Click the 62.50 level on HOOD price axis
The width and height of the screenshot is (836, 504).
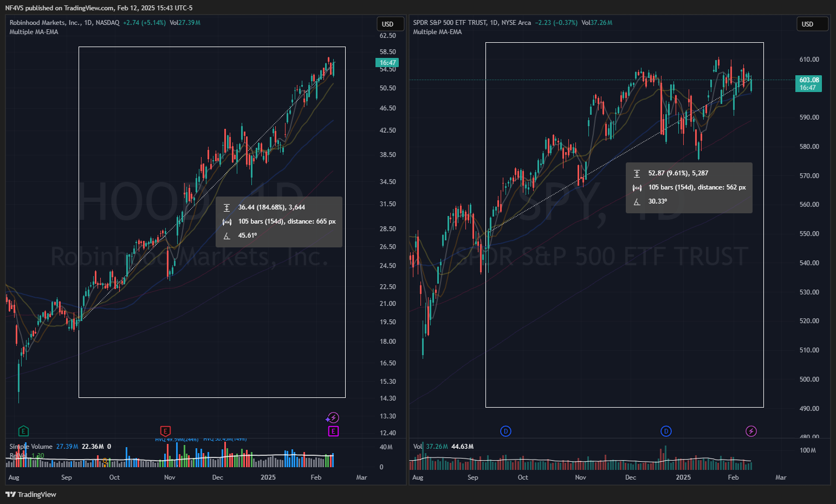387,36
